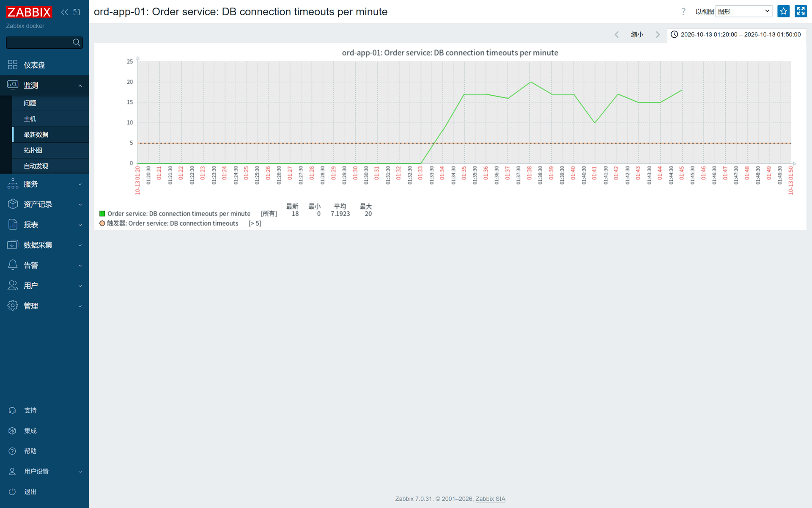The height and width of the screenshot is (508, 812).
Task: Click the 用户 users people icon
Action: (x=13, y=285)
